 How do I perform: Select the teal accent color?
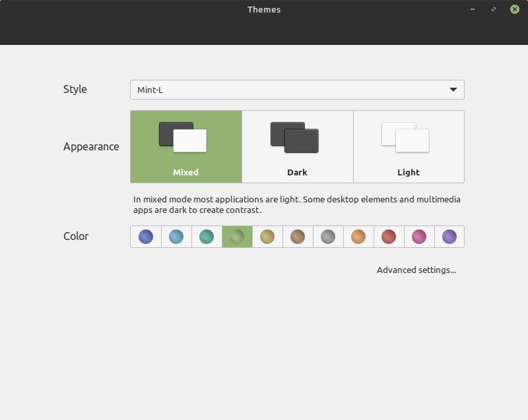tap(207, 237)
